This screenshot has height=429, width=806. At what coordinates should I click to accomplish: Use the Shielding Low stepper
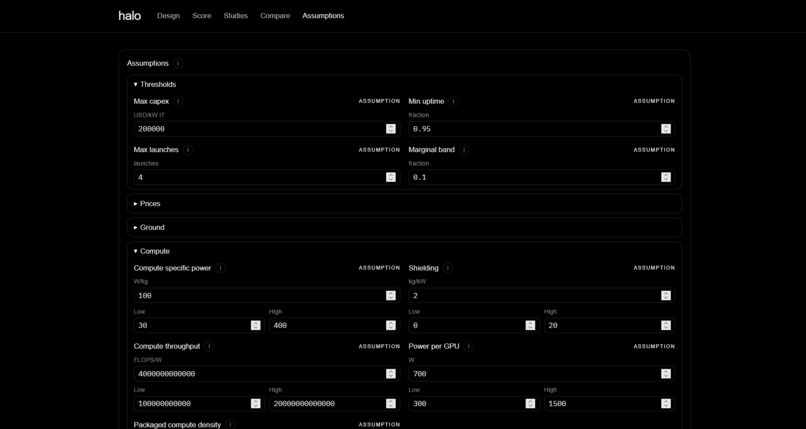tap(530, 325)
